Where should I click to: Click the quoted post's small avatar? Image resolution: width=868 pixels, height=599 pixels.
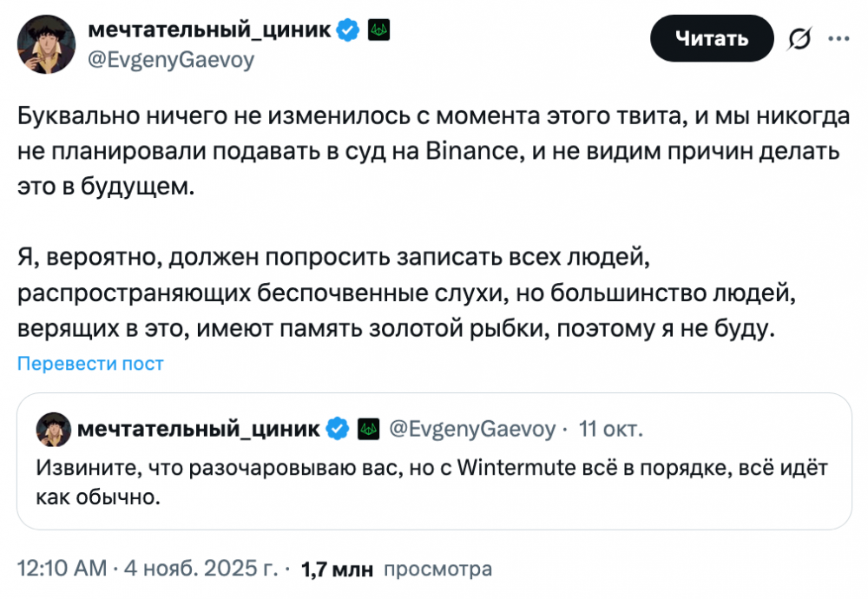(x=53, y=430)
